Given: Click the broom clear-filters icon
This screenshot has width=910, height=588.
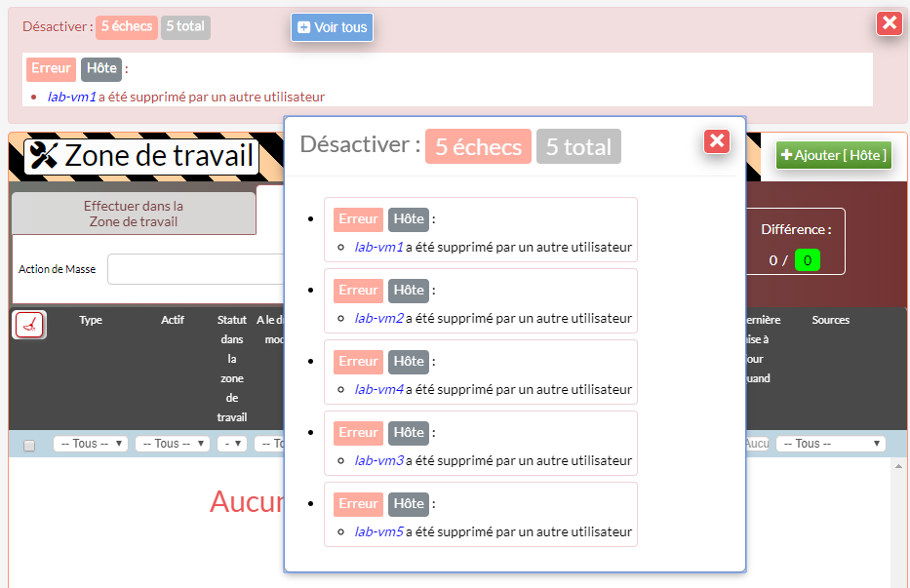Looking at the screenshot, I should pos(29,325).
